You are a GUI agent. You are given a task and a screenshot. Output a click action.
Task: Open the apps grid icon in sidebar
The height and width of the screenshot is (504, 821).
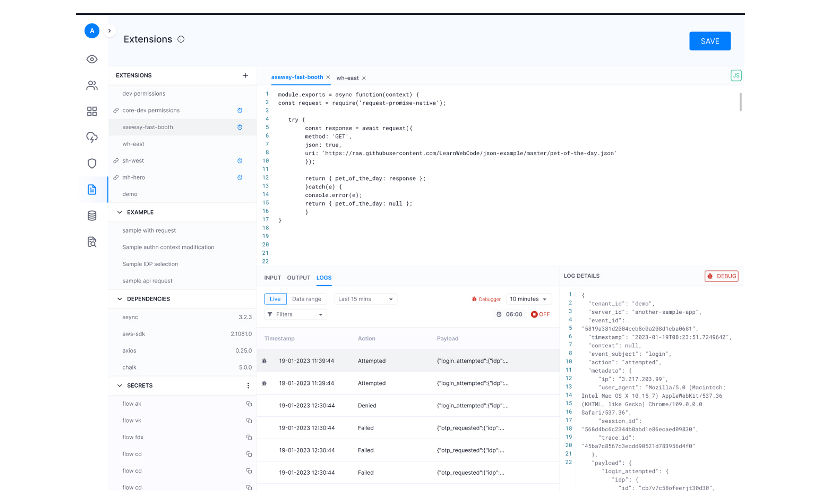click(x=92, y=111)
